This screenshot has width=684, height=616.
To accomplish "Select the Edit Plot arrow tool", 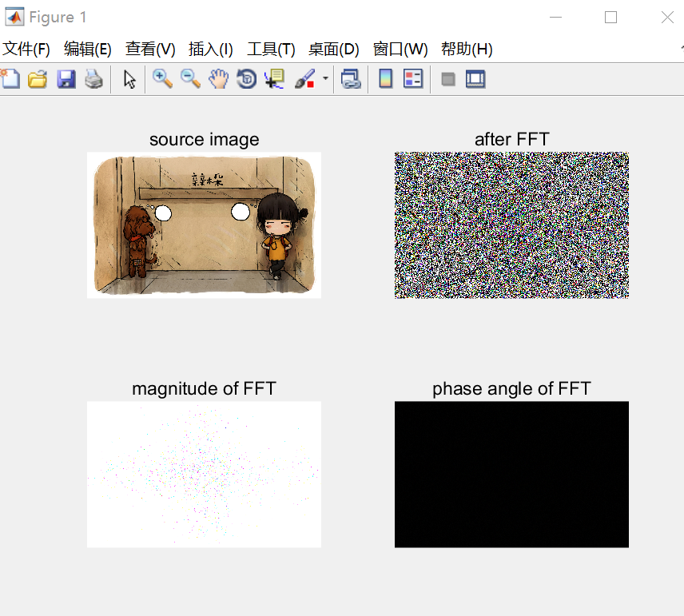I will pyautogui.click(x=129, y=79).
